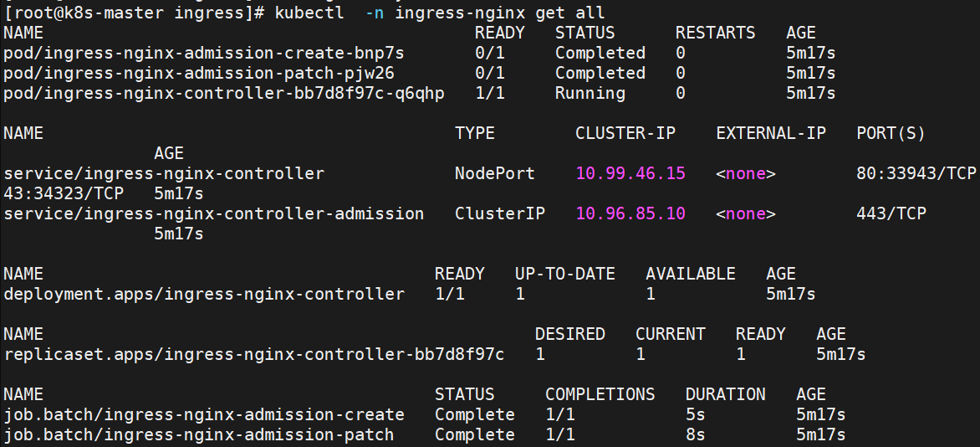The width and height of the screenshot is (980, 447).
Task: Select job.batch/ingress-nginx-admission-patch name
Action: pos(199,434)
